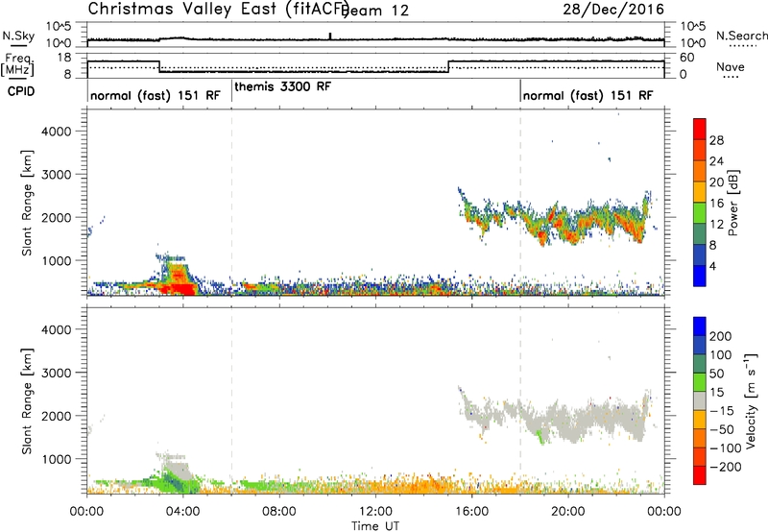Click the second 'normal (fast) 151 RF' label after 18:00
Viewport: 768px width, 532px height.
tap(588, 95)
